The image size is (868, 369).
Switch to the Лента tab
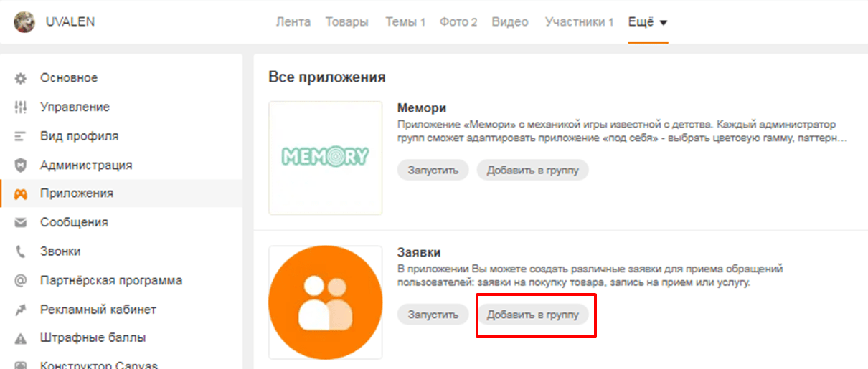point(293,22)
